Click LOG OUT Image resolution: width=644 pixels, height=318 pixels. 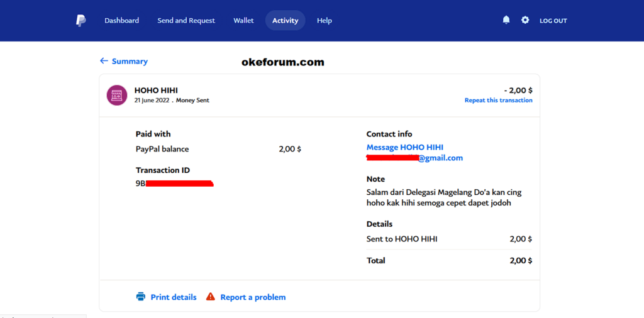[x=553, y=21]
